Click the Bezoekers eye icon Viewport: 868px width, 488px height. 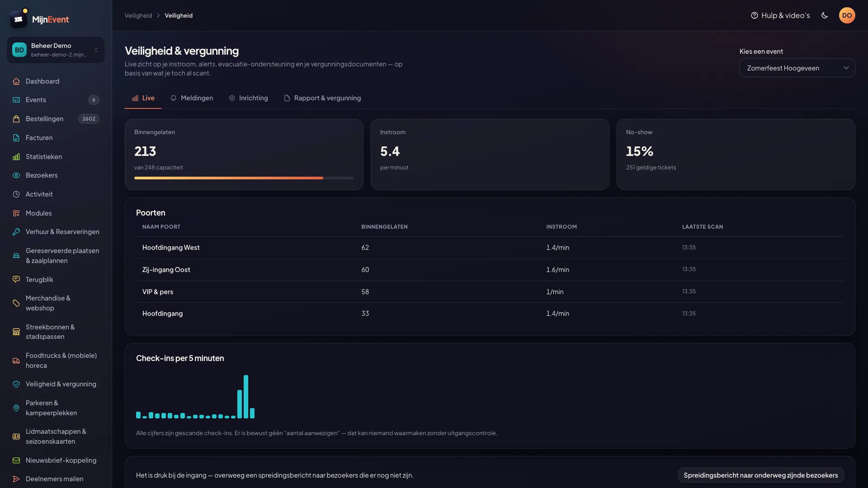click(16, 175)
